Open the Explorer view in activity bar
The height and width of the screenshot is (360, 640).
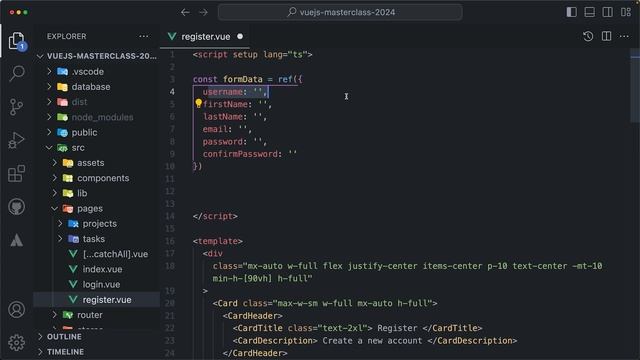16,41
